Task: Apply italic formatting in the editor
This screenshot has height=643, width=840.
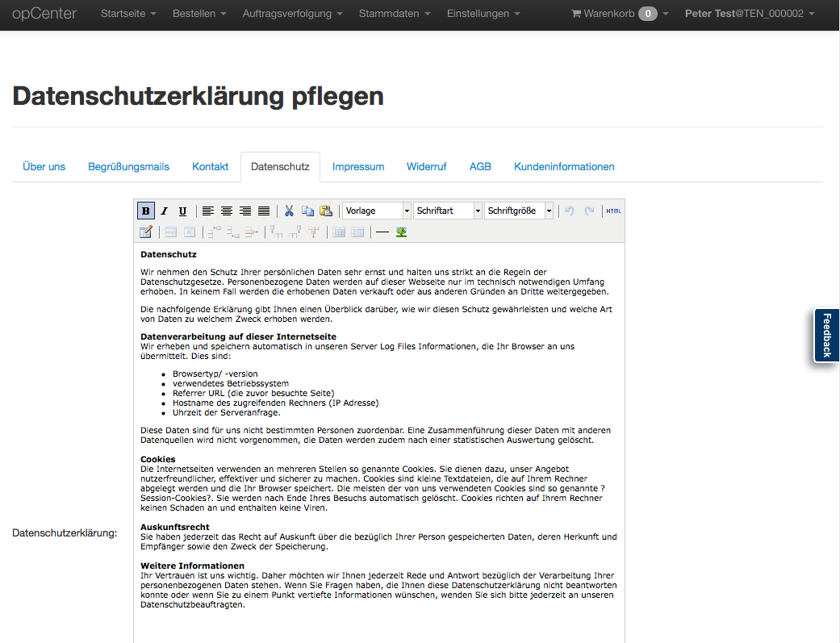Action: [x=164, y=211]
